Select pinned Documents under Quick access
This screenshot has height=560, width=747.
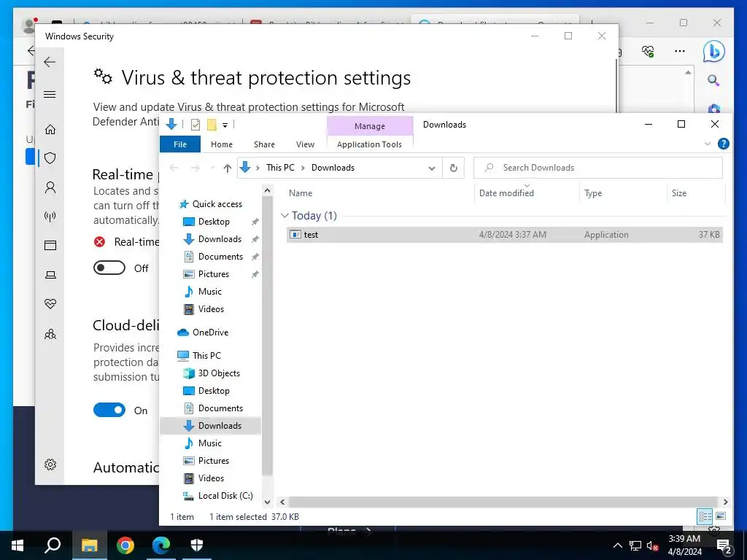220,257
